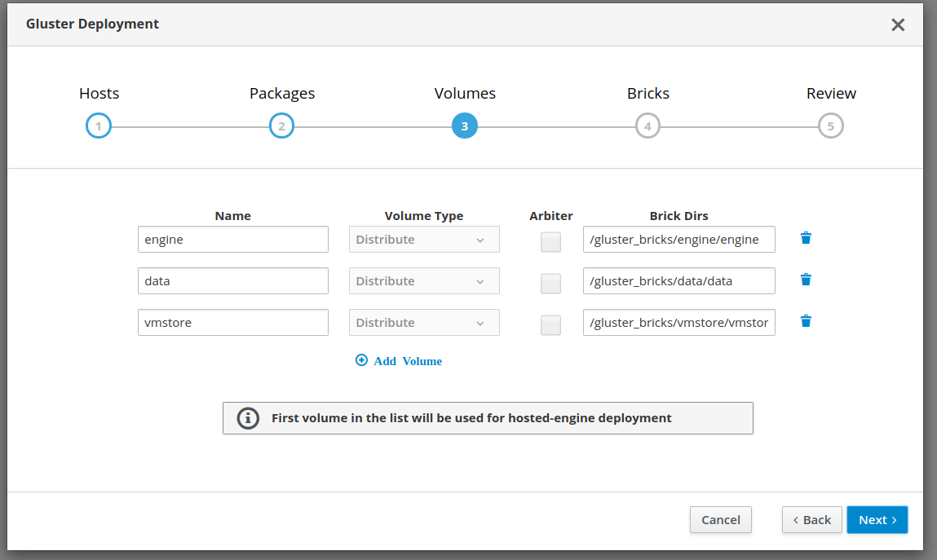Go to the Hosts step 1
Image resolution: width=937 pixels, height=560 pixels.
point(98,126)
